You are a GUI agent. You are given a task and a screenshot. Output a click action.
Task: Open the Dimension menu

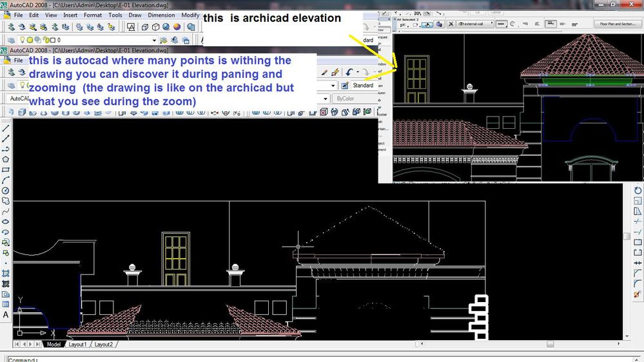point(161,15)
